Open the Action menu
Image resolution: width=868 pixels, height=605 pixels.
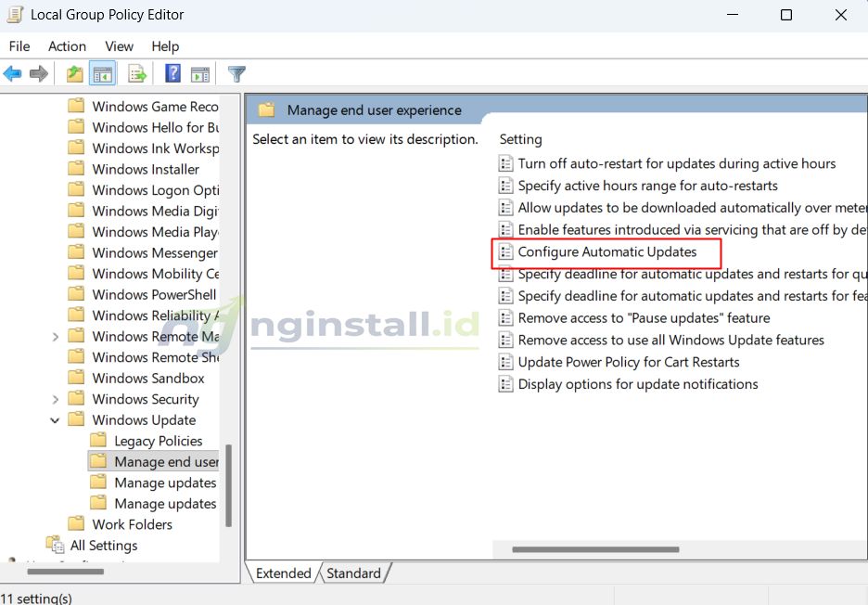pyautogui.click(x=67, y=46)
